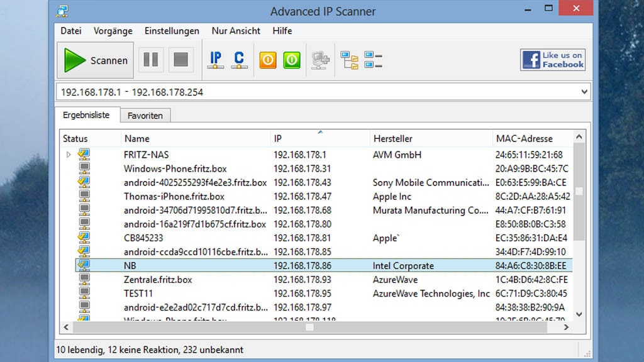Click the remote computer connection icon

tap(319, 60)
